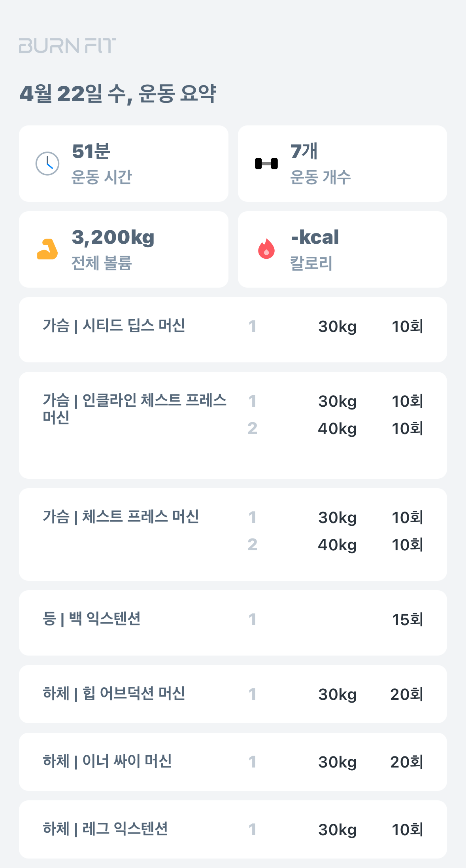Screen dimensions: 466x868
Task: Open the 체스트 프레스 머신 exercise entry
Action: point(233,534)
